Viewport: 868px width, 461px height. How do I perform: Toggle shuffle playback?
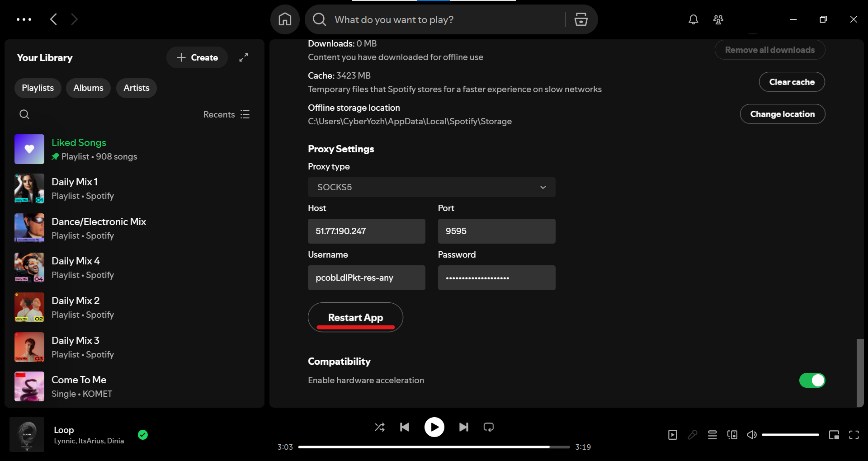click(379, 427)
